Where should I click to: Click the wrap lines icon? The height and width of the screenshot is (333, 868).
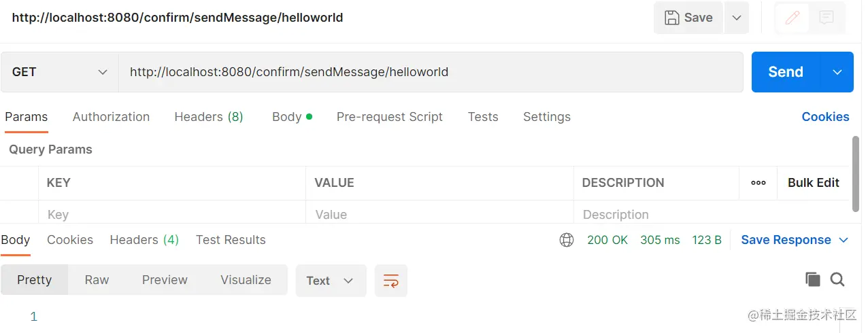point(391,281)
